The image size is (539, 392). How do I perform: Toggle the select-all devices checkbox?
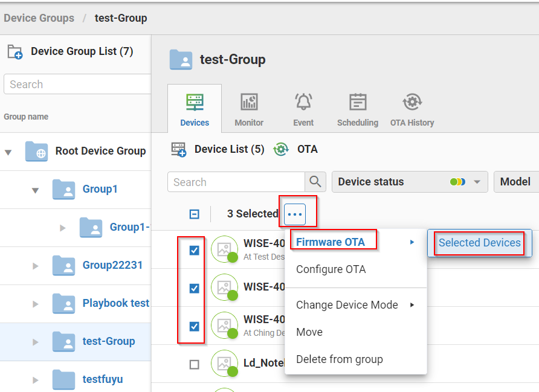[194, 214]
